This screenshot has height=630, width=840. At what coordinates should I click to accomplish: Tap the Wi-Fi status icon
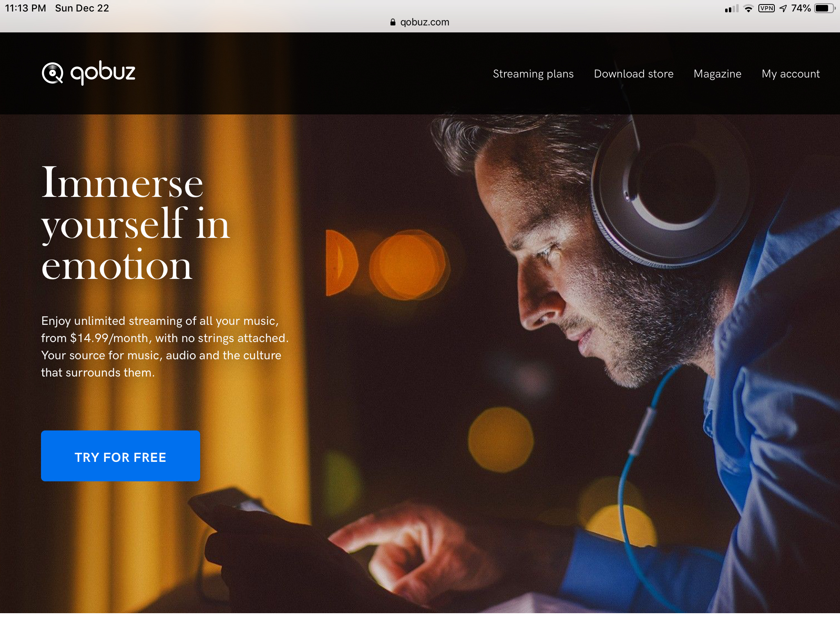coord(749,8)
